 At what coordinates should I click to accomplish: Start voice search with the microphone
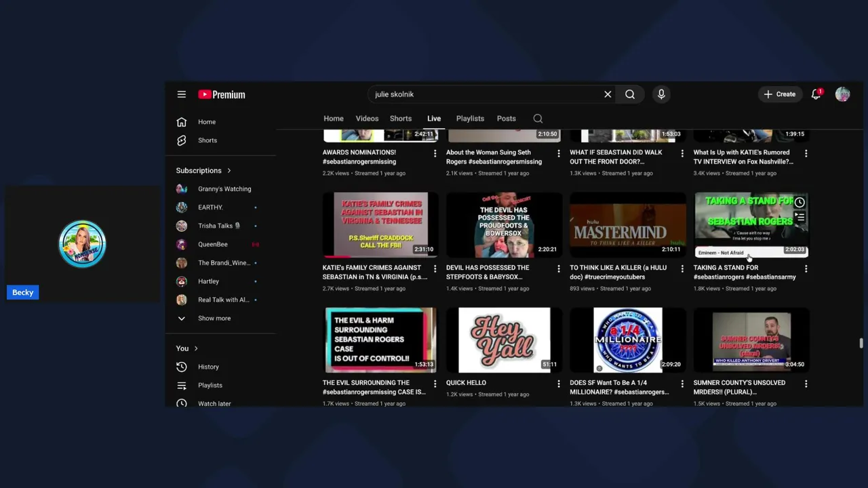661,94
